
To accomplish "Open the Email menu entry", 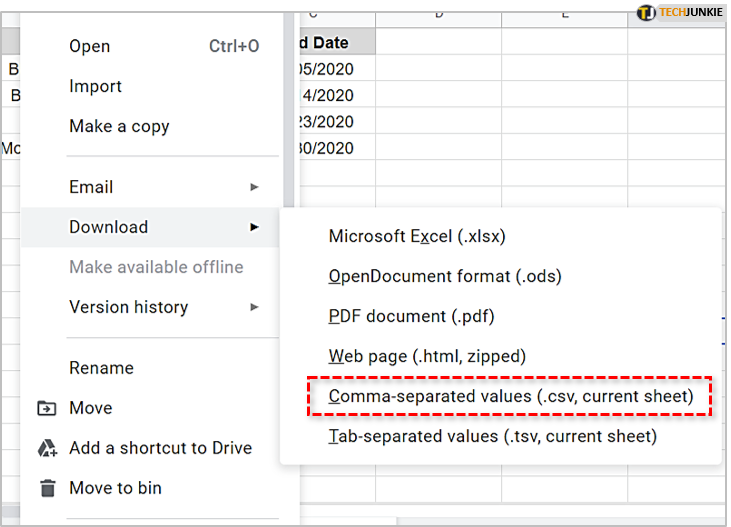I will click(x=91, y=187).
